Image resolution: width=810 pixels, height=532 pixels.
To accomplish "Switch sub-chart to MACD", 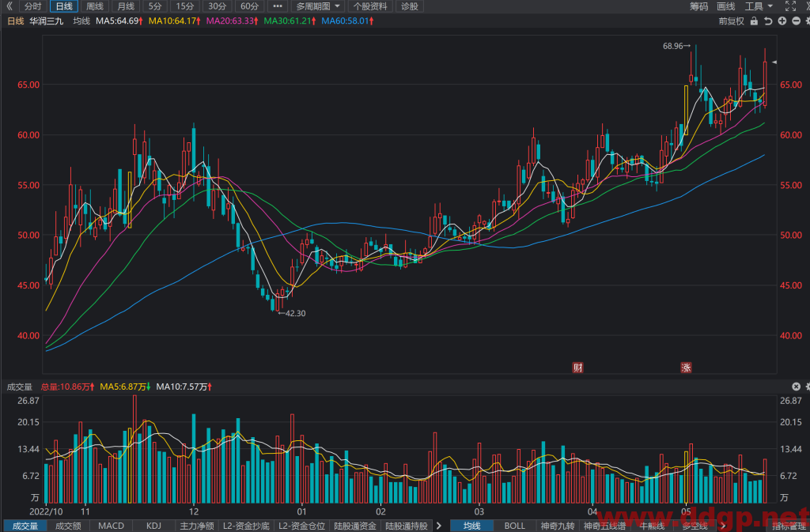I will (111, 526).
